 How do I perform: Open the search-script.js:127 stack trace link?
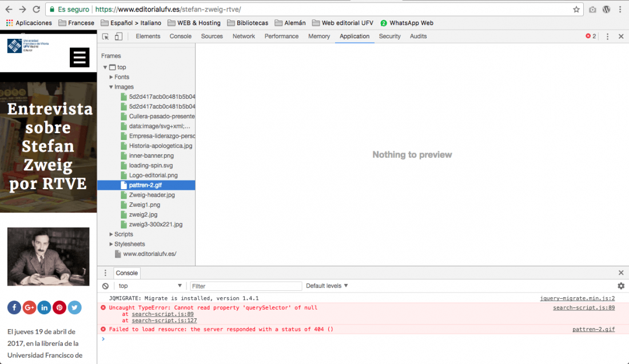coord(164,321)
